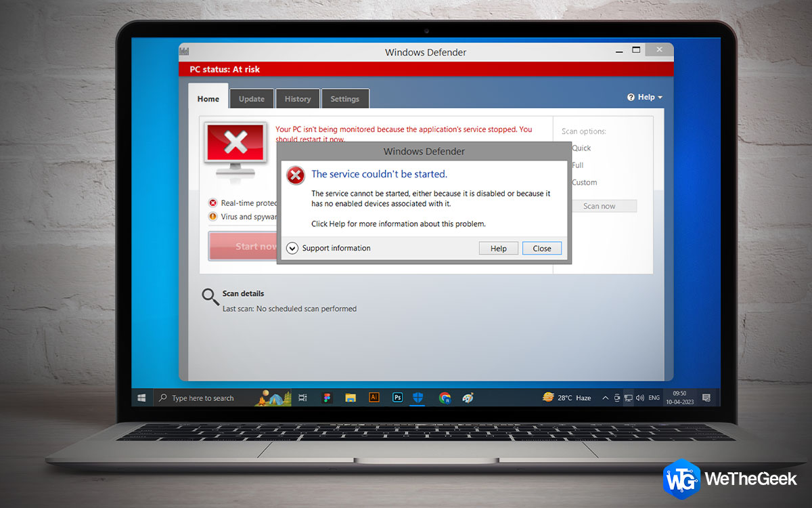
Task: Click 'Last scan: No scheduled scan performed' text
Action: pos(290,309)
